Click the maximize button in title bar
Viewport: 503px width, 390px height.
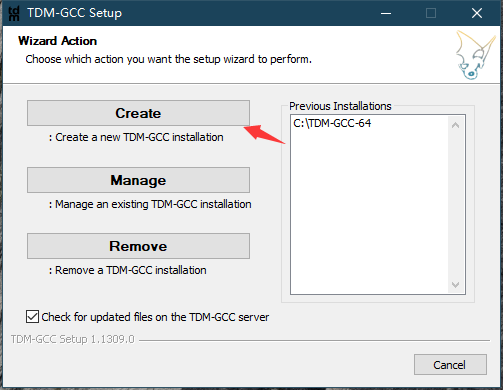click(x=431, y=13)
